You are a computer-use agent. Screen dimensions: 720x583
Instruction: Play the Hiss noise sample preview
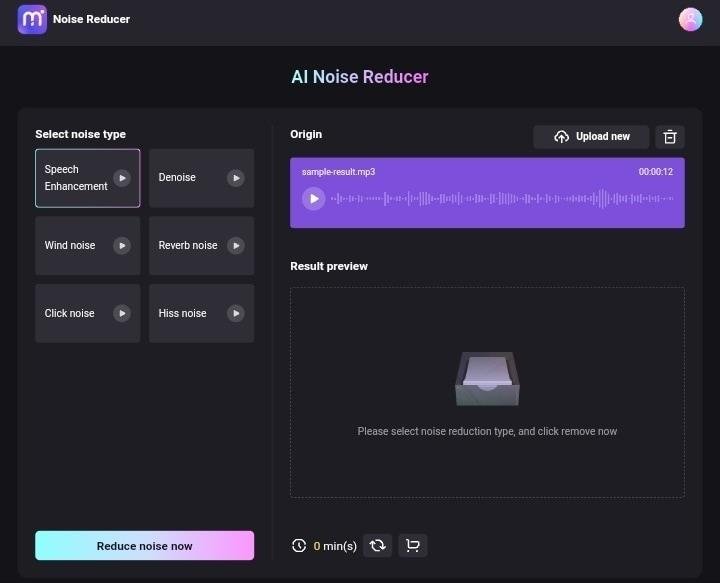236,313
